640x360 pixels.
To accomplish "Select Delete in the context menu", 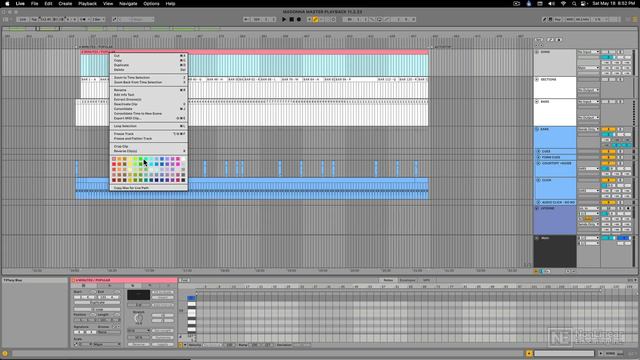I will (x=149, y=70).
